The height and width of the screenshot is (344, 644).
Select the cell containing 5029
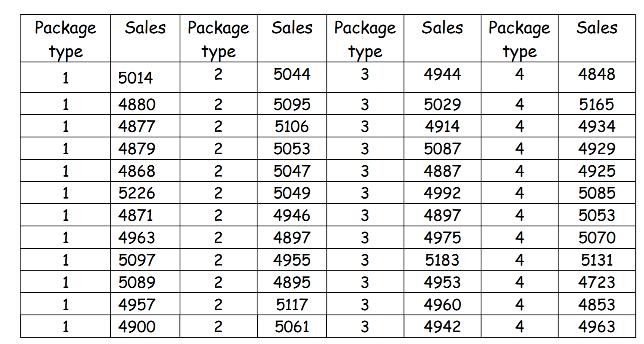442,104
